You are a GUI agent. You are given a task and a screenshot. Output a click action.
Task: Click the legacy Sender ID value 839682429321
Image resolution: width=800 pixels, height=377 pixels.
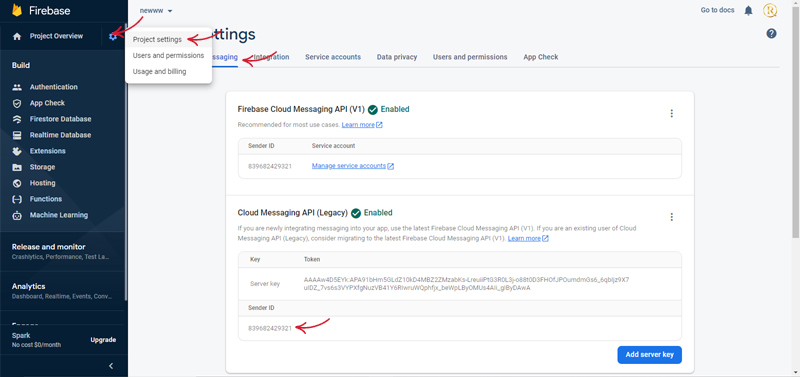coord(270,328)
